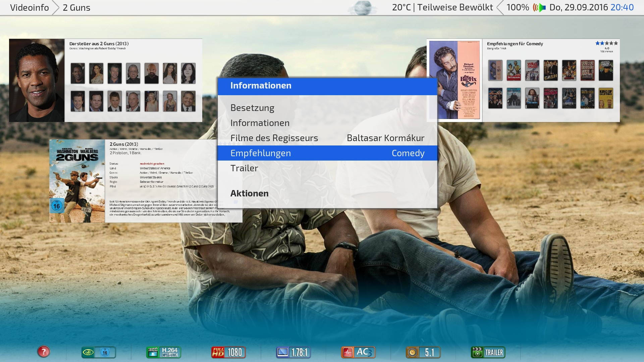
Task: Click the FSK 16 badge on 2 Guns poster
Action: click(x=57, y=205)
